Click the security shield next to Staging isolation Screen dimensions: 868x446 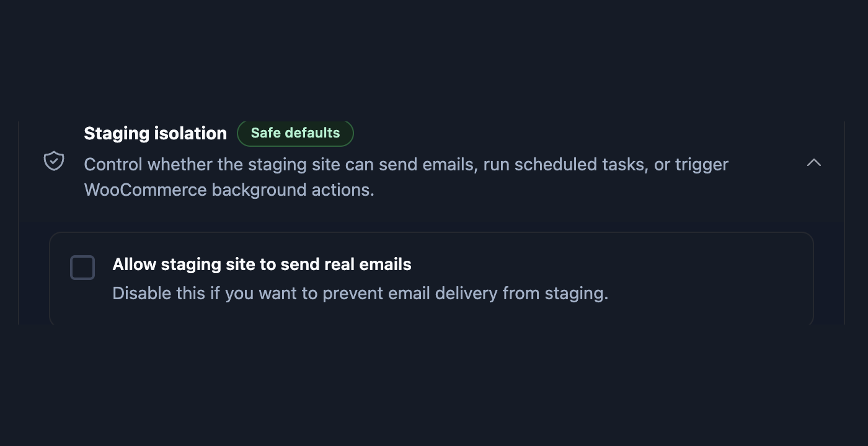54,161
